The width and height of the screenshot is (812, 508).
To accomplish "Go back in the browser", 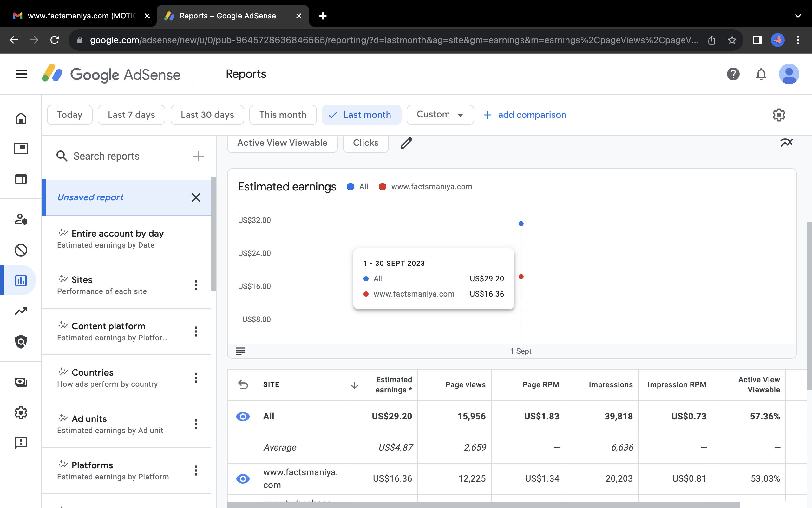I will tap(14, 40).
